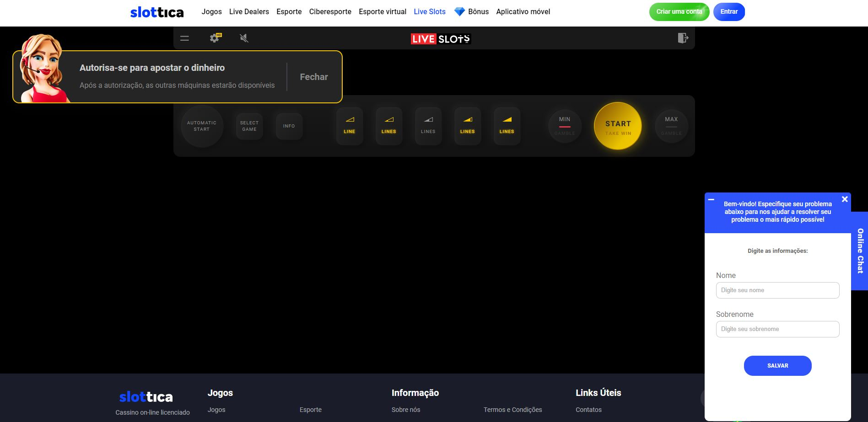The height and width of the screenshot is (422, 868).
Task: Open the HD settings gear
Action: [x=215, y=38]
